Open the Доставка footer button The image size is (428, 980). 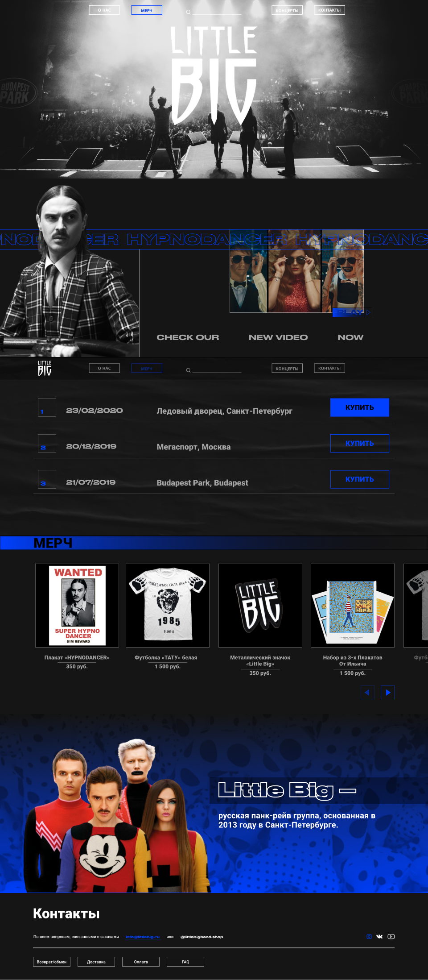pyautogui.click(x=96, y=962)
